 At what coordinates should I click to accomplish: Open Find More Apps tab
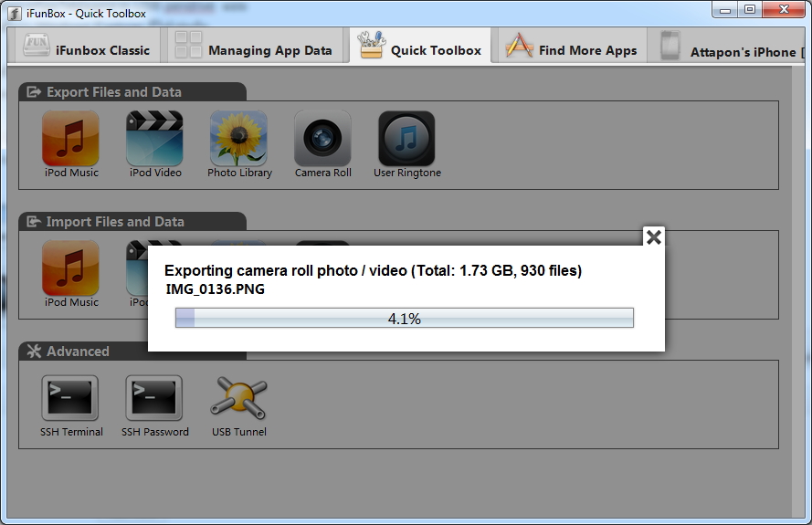(571, 47)
